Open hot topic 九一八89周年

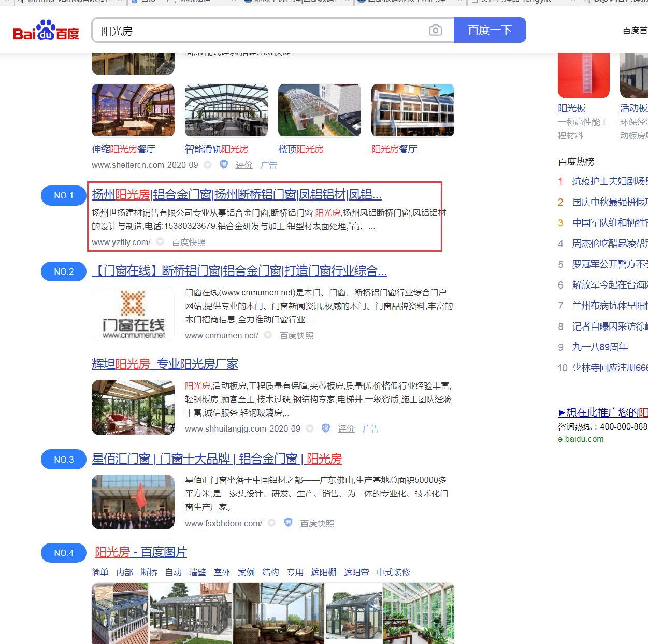(600, 347)
